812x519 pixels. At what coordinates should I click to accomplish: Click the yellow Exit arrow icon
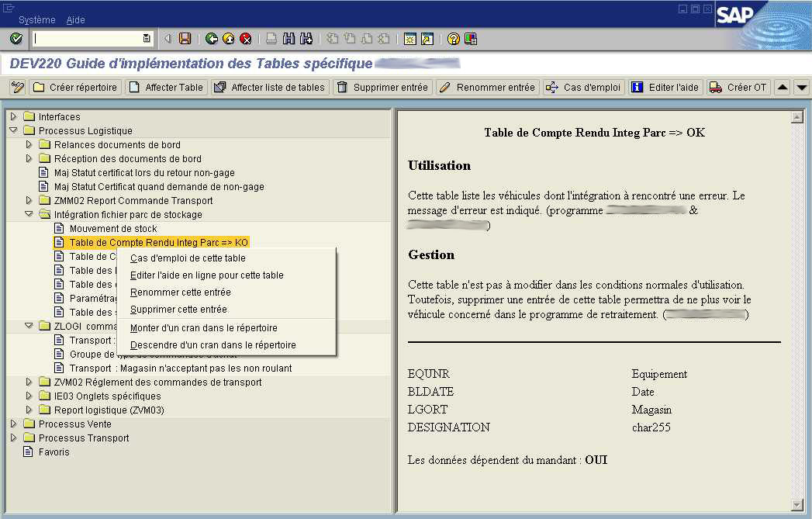coord(228,39)
